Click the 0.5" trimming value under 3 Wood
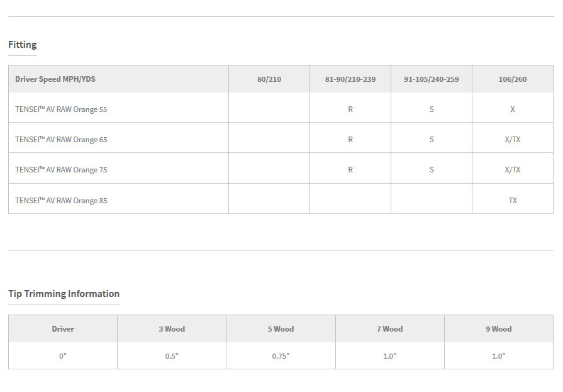Viewport: 563px width, 392px height. coord(172,356)
